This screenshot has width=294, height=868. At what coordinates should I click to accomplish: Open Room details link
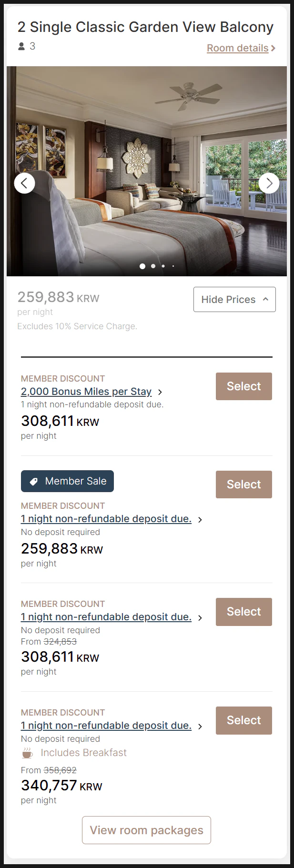(241, 48)
